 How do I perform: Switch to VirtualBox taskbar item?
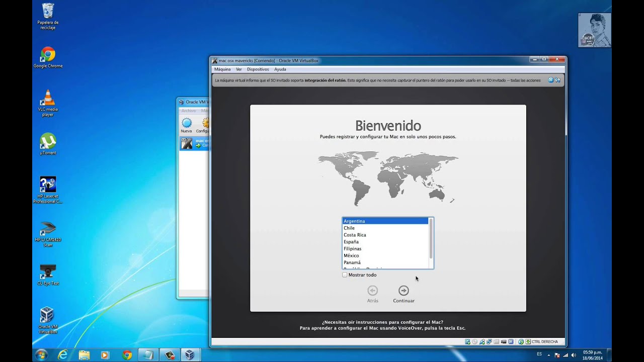190,355
